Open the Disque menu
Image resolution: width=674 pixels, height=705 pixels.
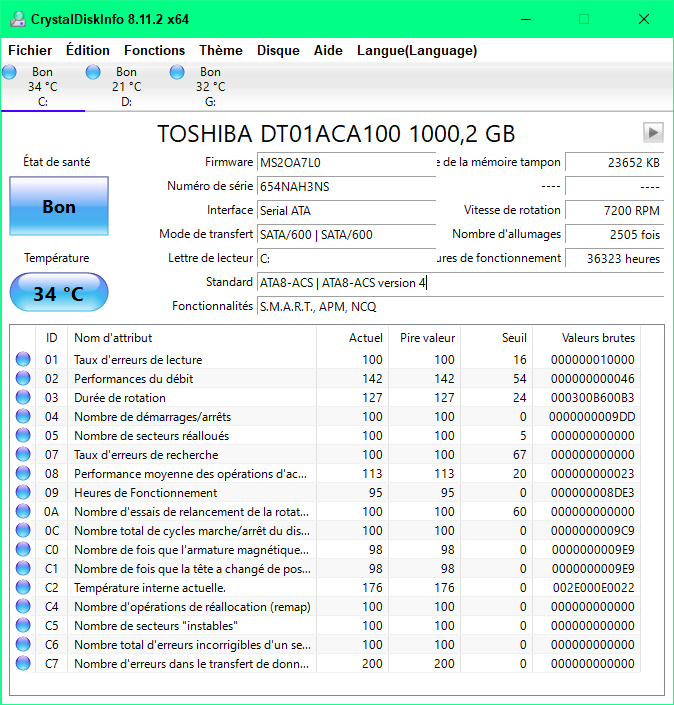click(x=278, y=50)
